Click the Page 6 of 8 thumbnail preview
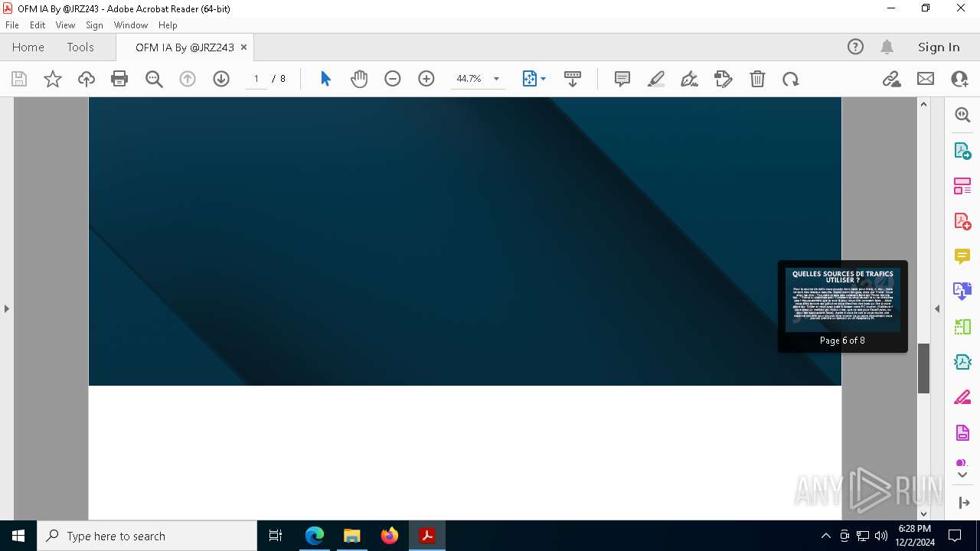980x551 pixels. pos(843,307)
